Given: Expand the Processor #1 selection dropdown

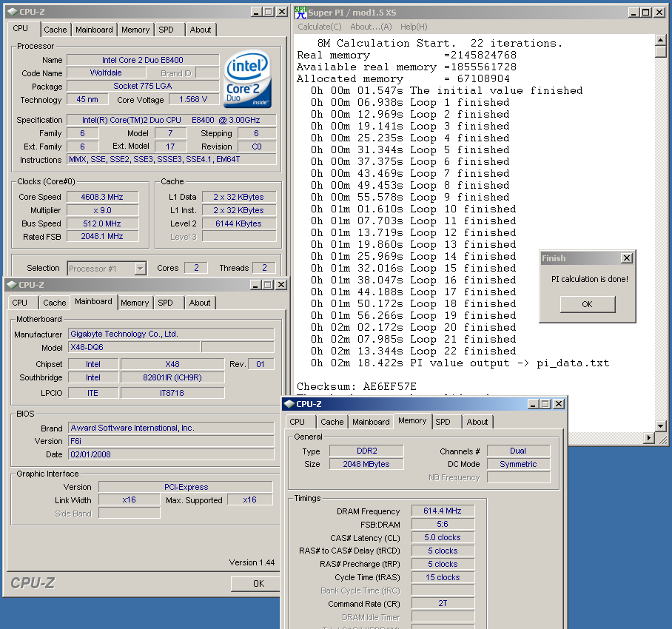Looking at the screenshot, I should click(x=140, y=269).
